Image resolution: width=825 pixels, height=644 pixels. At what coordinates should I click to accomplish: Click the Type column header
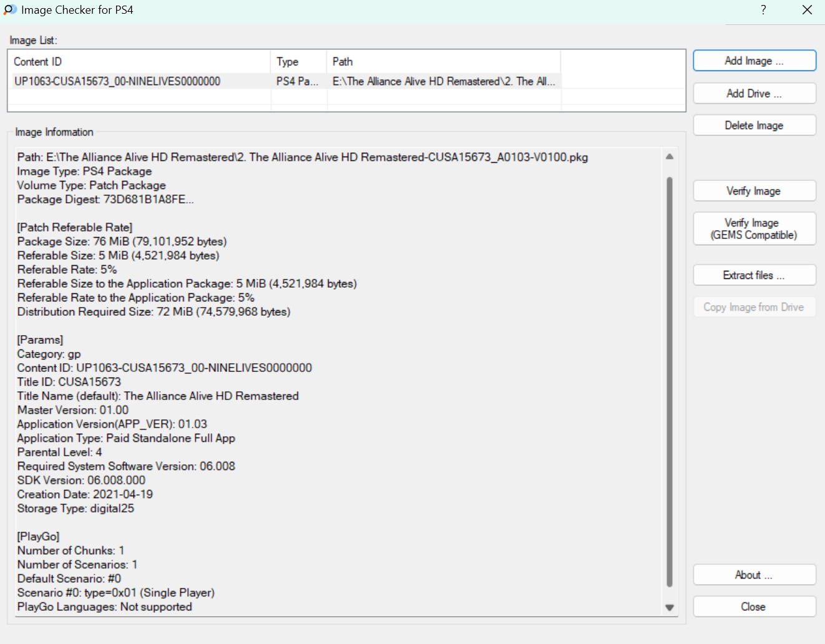point(298,62)
